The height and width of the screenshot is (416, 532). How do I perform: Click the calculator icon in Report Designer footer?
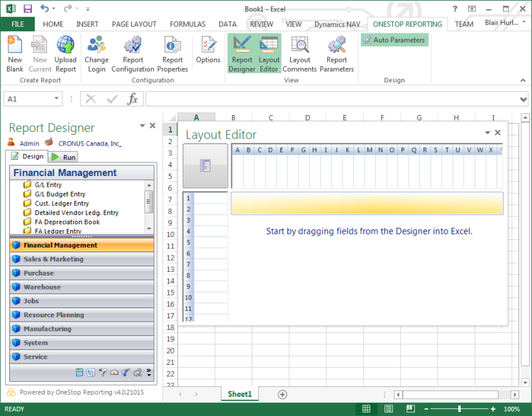coord(79,373)
